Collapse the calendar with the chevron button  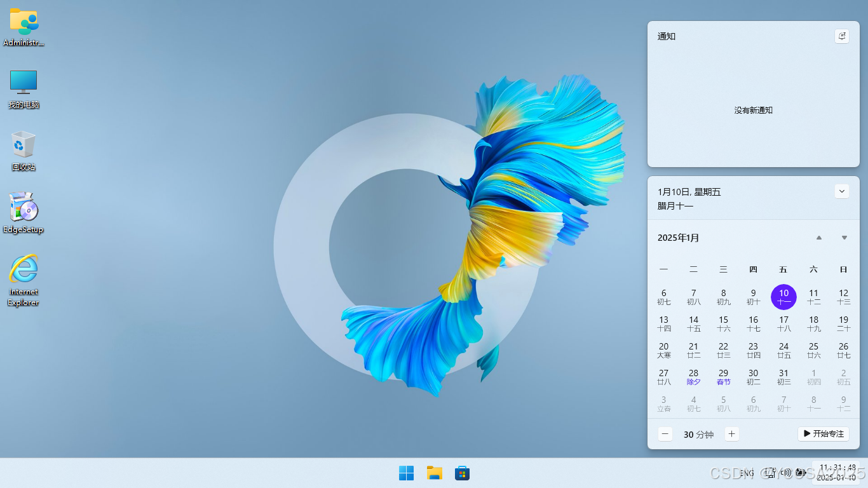click(x=842, y=191)
